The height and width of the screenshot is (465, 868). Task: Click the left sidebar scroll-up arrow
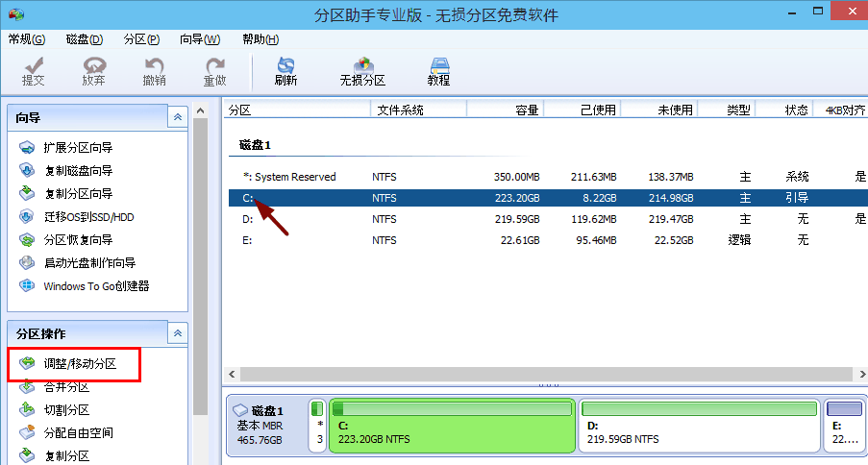coord(200,110)
